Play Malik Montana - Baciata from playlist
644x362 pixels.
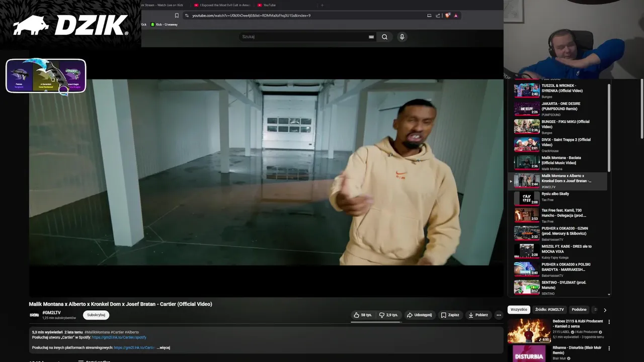(x=560, y=163)
